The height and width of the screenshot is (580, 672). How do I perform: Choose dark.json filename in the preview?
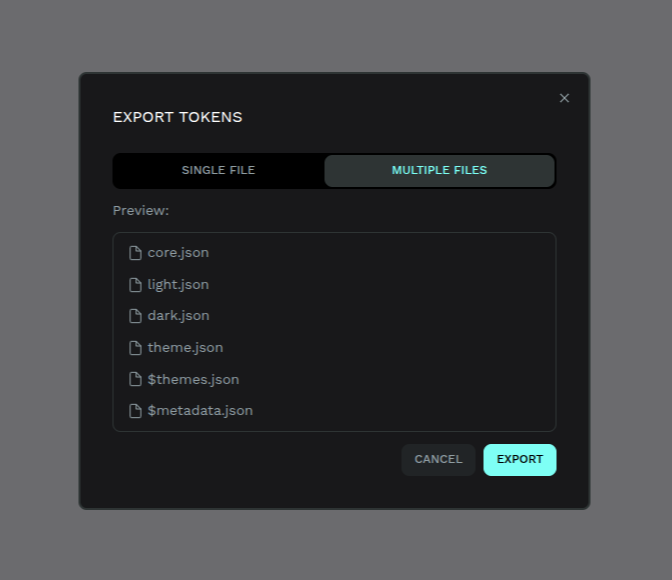point(178,316)
